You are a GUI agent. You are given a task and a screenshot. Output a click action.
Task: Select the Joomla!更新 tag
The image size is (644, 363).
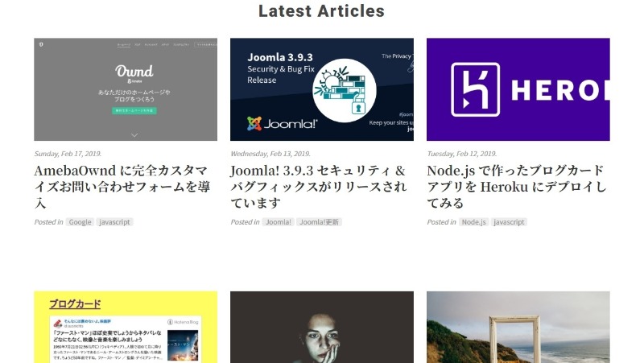point(319,222)
